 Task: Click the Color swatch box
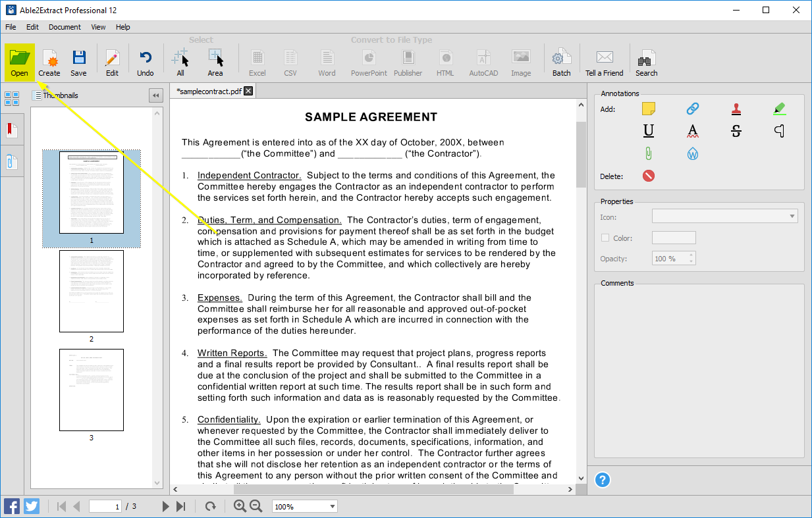coord(674,238)
